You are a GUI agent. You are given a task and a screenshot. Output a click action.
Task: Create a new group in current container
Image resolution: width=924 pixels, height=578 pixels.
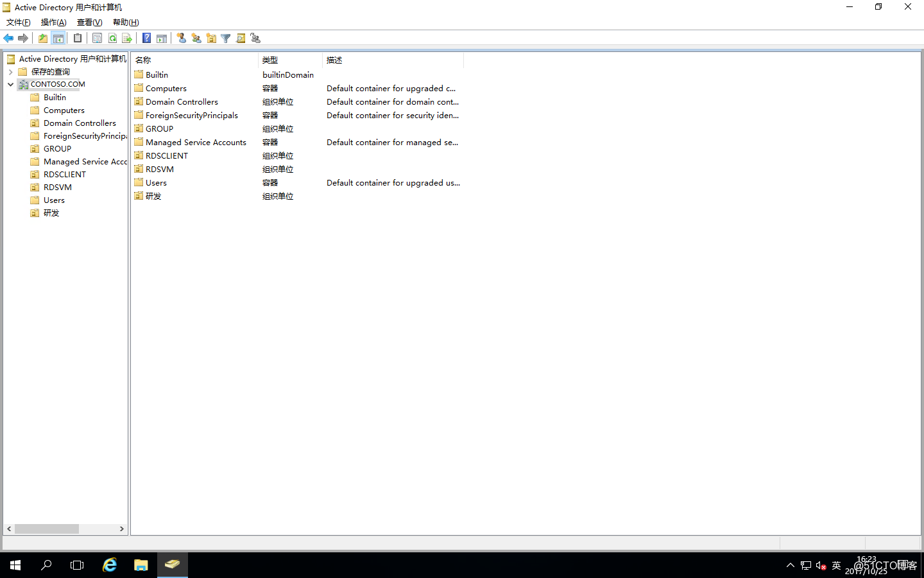tap(196, 39)
